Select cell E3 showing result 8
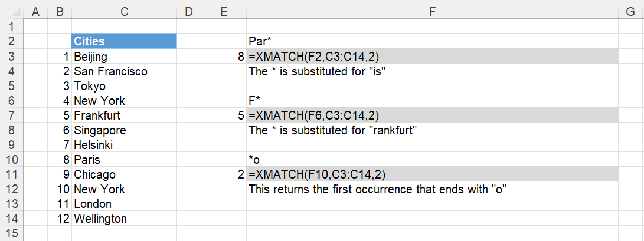The width and height of the screenshot is (644, 241). [x=224, y=56]
